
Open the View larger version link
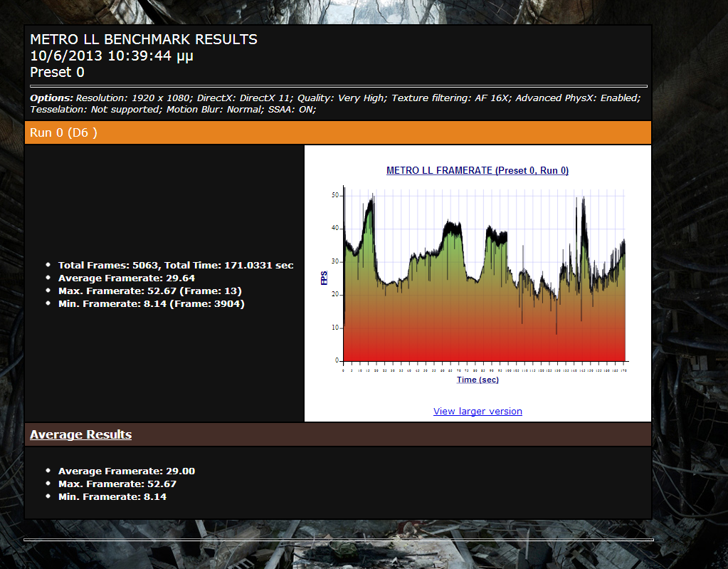point(478,411)
